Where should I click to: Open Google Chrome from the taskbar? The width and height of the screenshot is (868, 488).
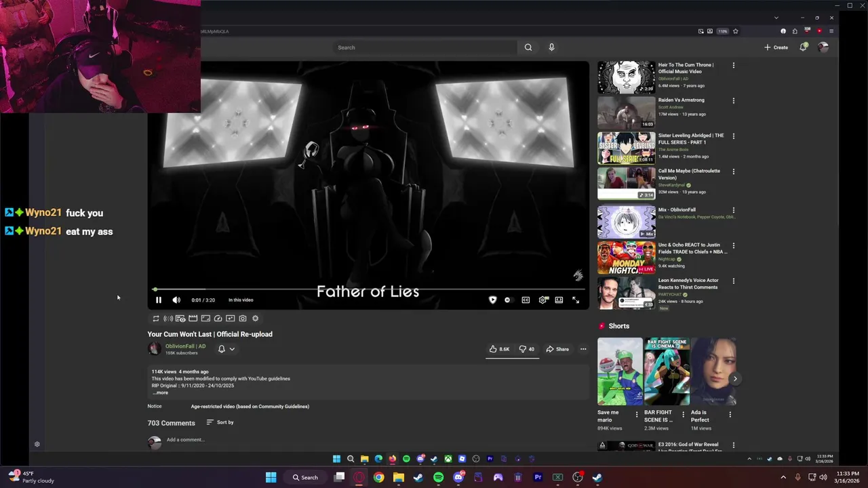378,477
